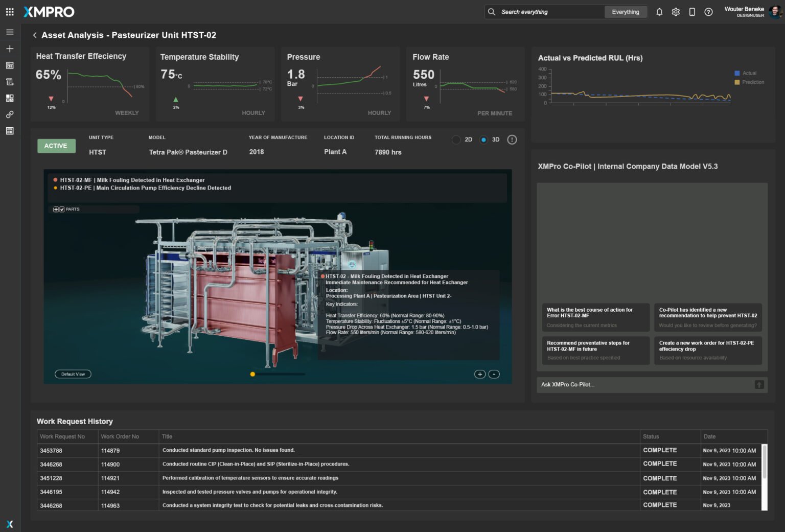Expand the hamburger navigation menu

(x=10, y=32)
